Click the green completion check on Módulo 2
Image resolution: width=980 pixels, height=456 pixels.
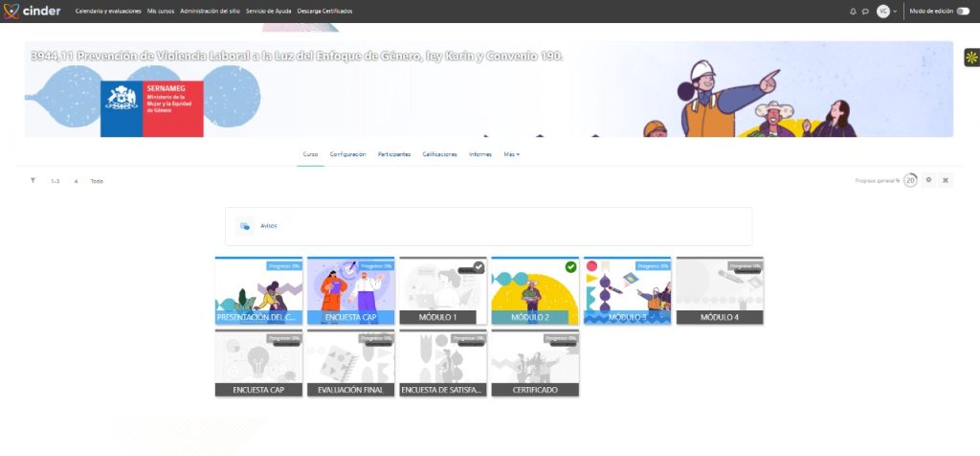click(x=570, y=267)
